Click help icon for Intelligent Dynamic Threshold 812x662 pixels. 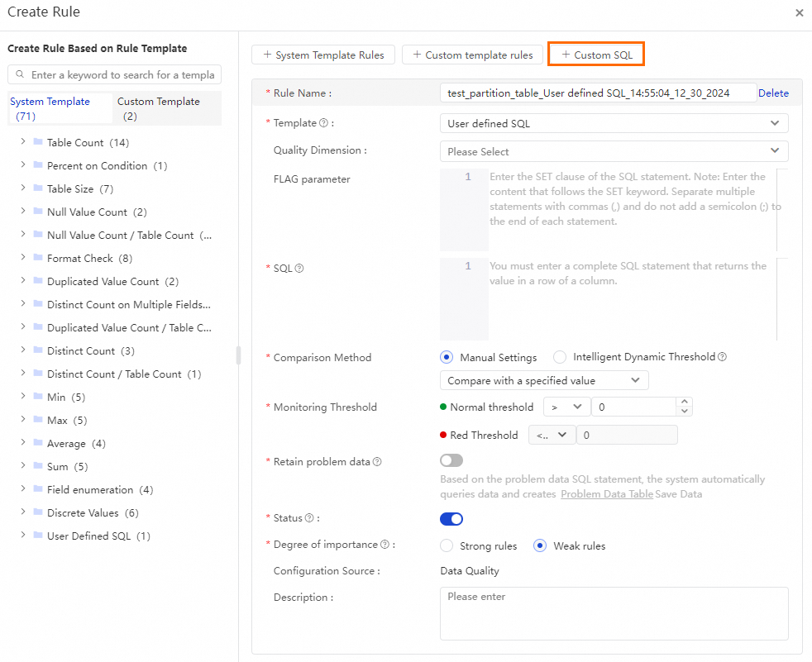[722, 357]
